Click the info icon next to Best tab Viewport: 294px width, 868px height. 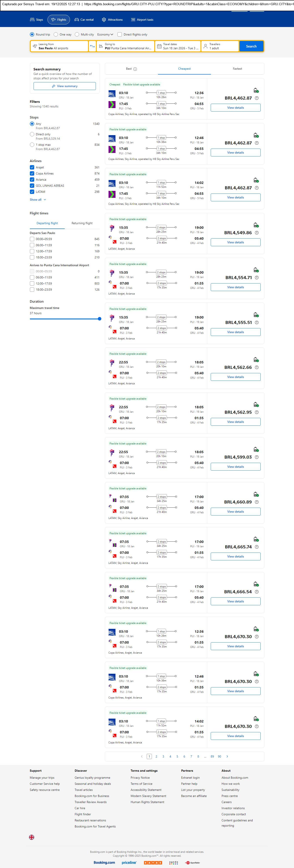point(135,69)
